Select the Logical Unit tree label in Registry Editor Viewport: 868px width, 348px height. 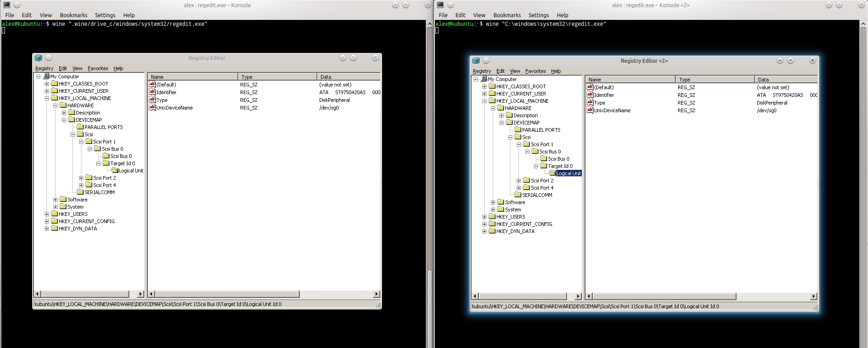[x=131, y=171]
